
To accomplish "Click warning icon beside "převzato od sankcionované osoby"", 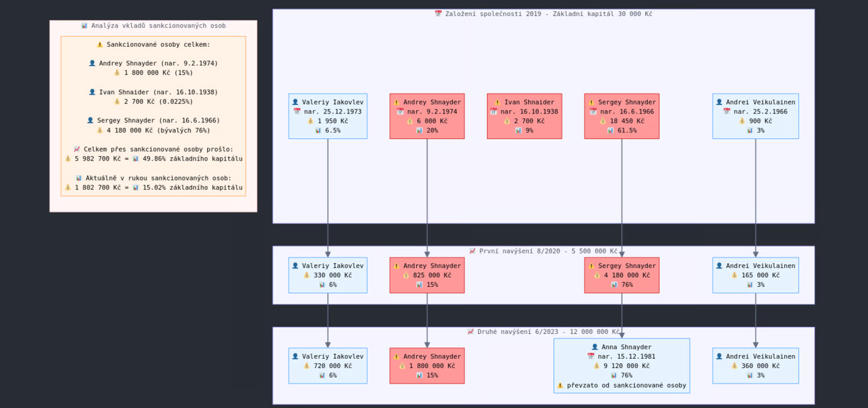I will click(x=560, y=385).
